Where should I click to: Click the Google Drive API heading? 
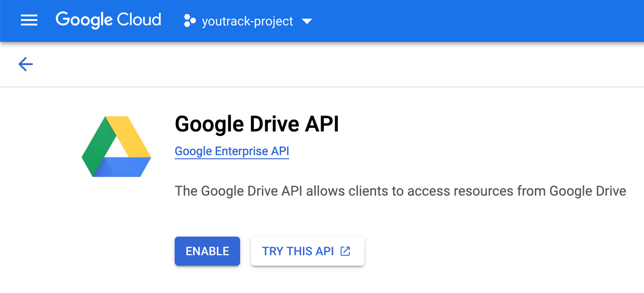256,124
